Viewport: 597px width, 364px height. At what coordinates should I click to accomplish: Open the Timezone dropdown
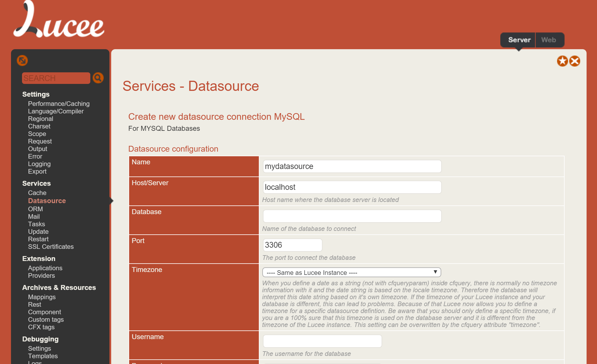pos(351,272)
